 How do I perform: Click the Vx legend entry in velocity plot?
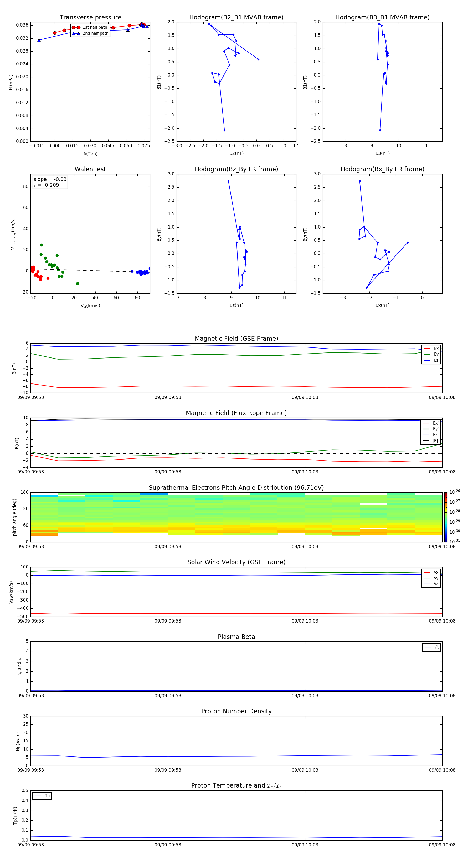431,572
